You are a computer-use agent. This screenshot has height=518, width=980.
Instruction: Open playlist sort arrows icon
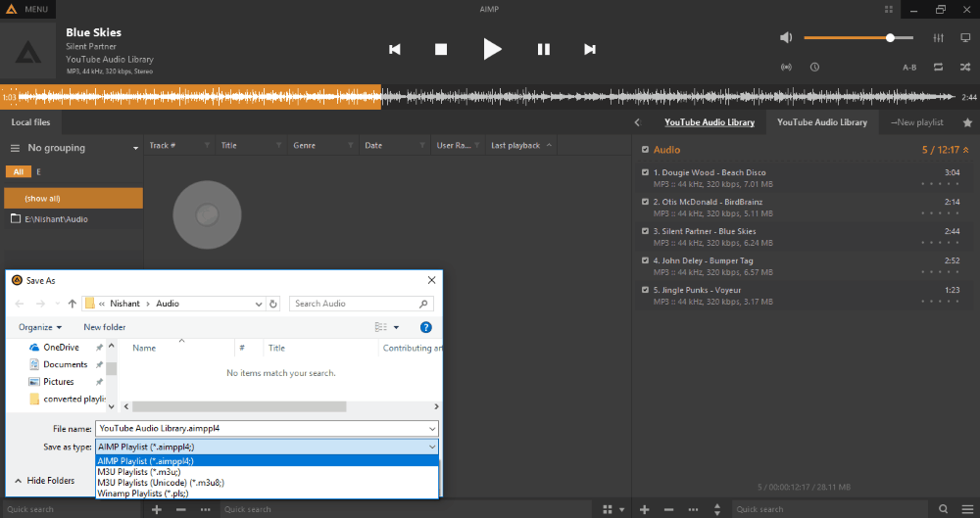pyautogui.click(x=717, y=509)
